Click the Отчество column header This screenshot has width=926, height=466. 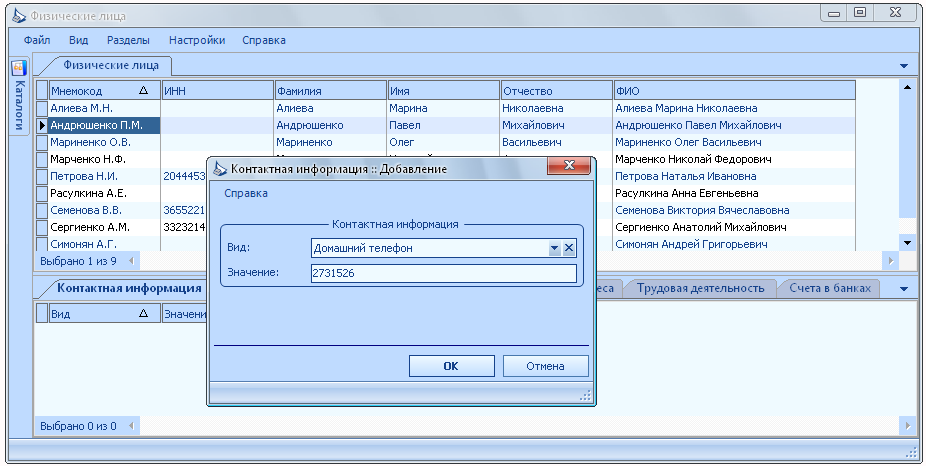(557, 90)
